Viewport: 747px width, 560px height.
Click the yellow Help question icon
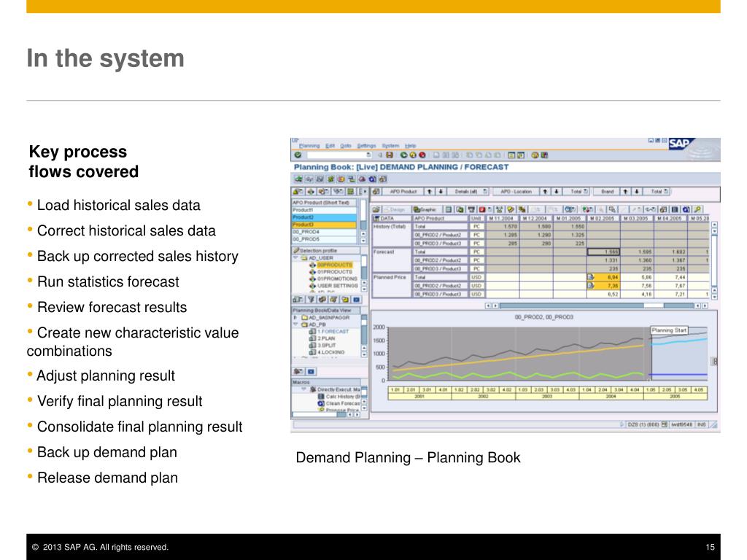click(x=535, y=155)
